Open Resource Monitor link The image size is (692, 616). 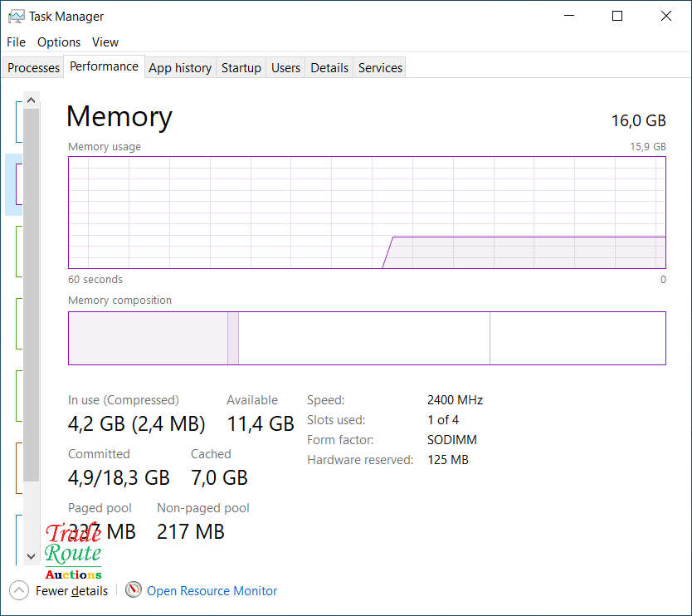[x=212, y=591]
